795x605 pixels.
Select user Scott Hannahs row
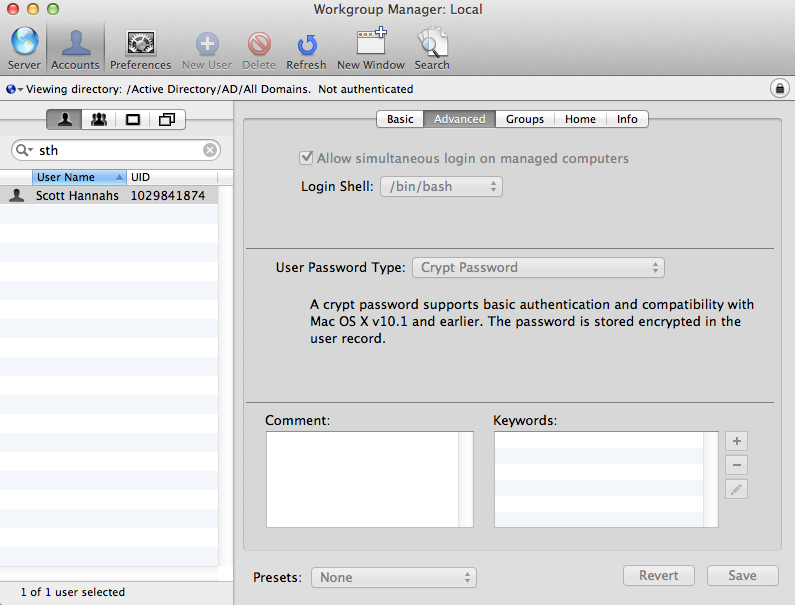pos(109,195)
